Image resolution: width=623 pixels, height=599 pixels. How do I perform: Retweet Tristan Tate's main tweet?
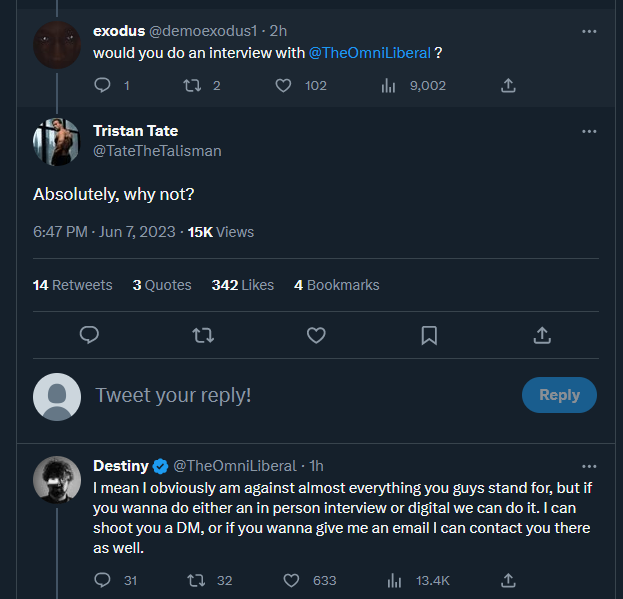(x=203, y=335)
